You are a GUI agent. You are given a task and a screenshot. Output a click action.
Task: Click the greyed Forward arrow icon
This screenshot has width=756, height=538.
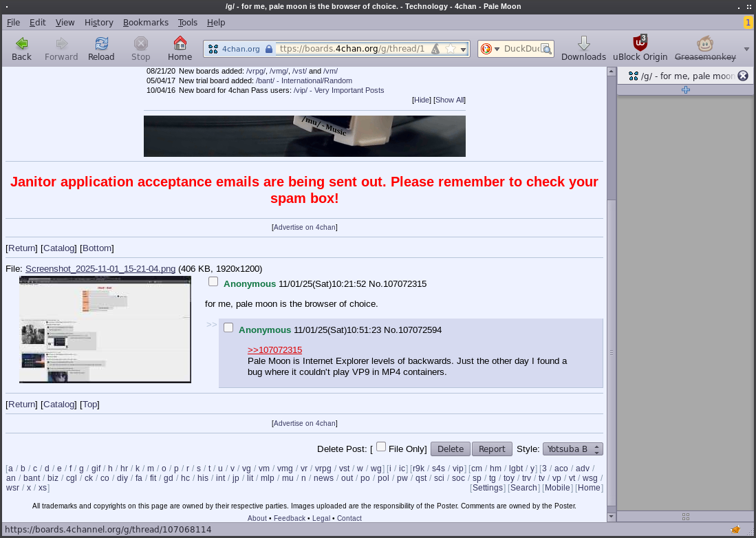click(61, 43)
